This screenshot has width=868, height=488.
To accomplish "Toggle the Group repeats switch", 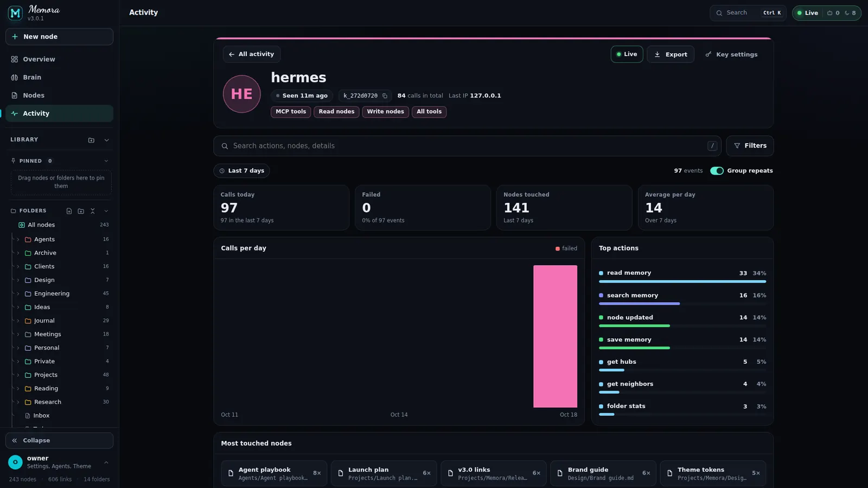I will click(717, 171).
